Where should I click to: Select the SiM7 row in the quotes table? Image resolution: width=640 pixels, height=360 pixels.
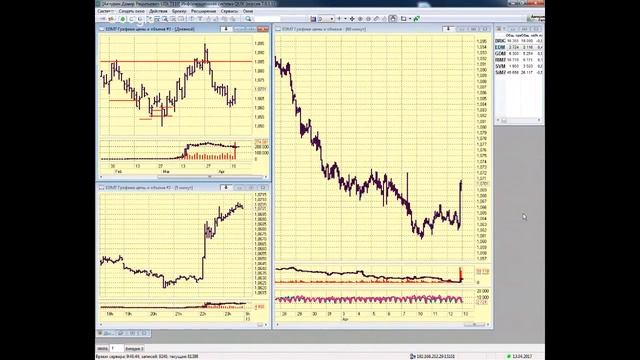[519, 72]
